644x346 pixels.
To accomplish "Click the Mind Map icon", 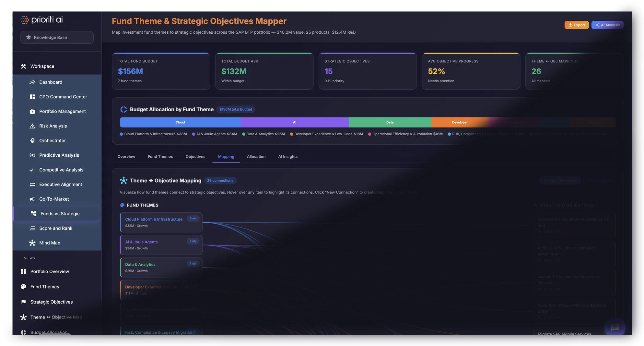I will 32,243.
